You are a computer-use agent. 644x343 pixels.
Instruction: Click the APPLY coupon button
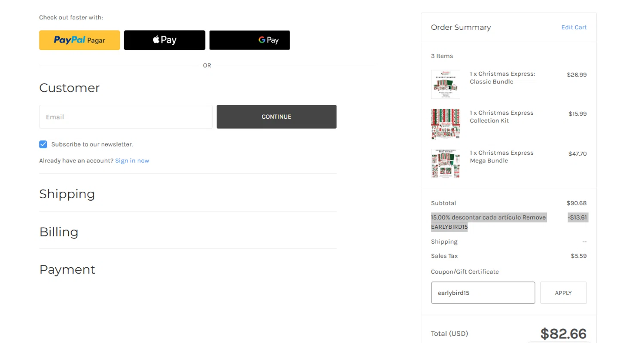[563, 293]
